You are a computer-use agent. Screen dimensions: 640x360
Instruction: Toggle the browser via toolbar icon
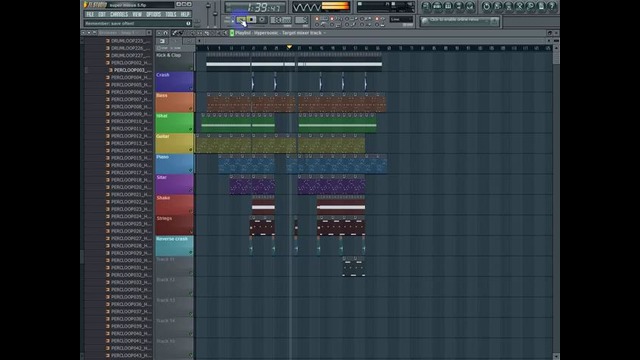(459, 6)
